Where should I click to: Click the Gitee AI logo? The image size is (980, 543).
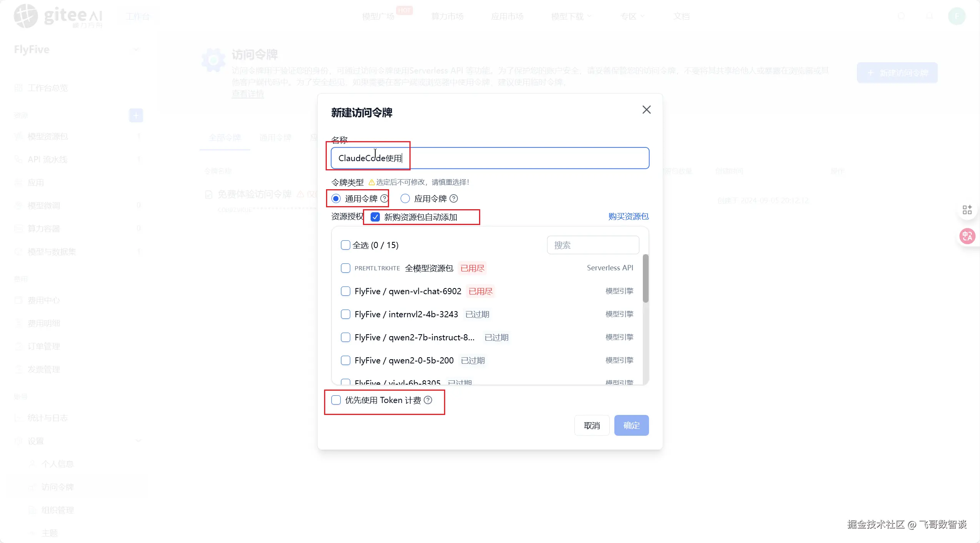tap(58, 16)
